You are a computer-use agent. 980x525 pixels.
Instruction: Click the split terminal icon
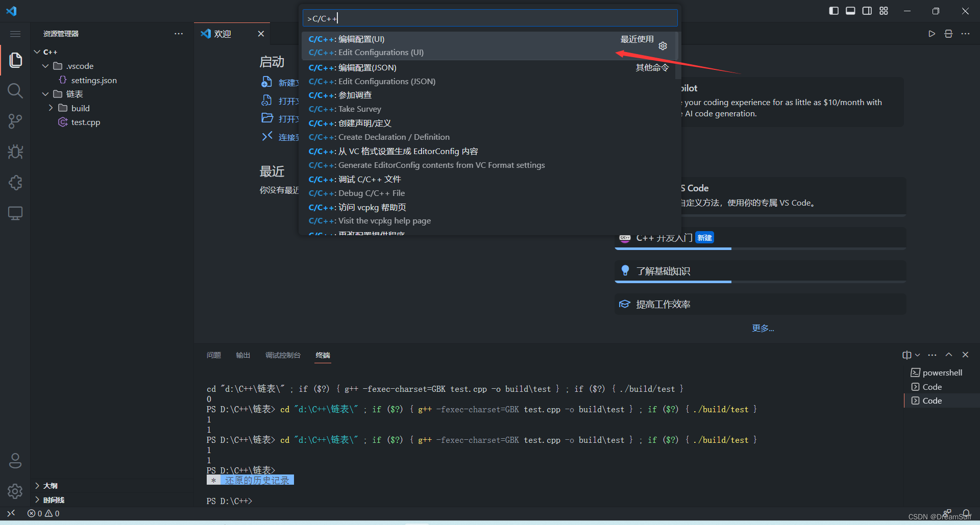coord(906,355)
